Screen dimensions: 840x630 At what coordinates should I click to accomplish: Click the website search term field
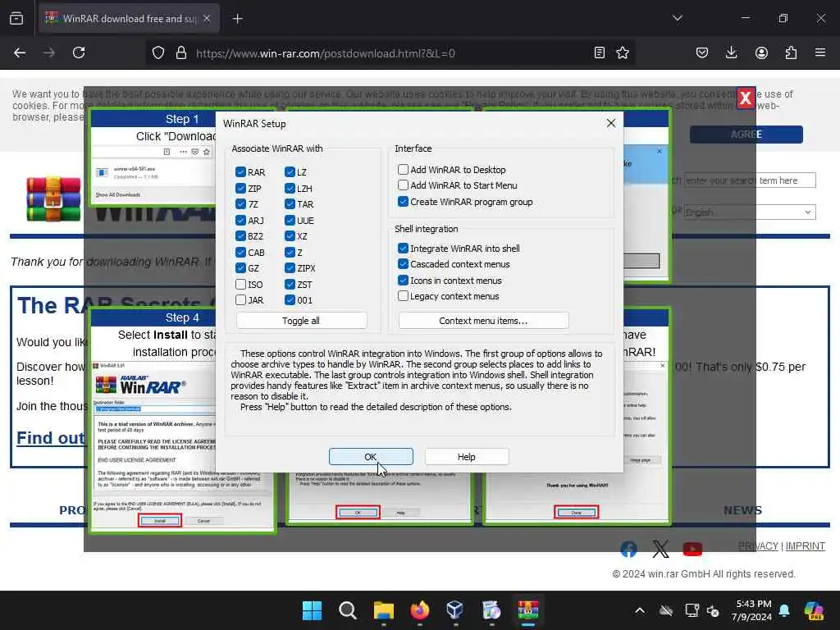pos(750,180)
